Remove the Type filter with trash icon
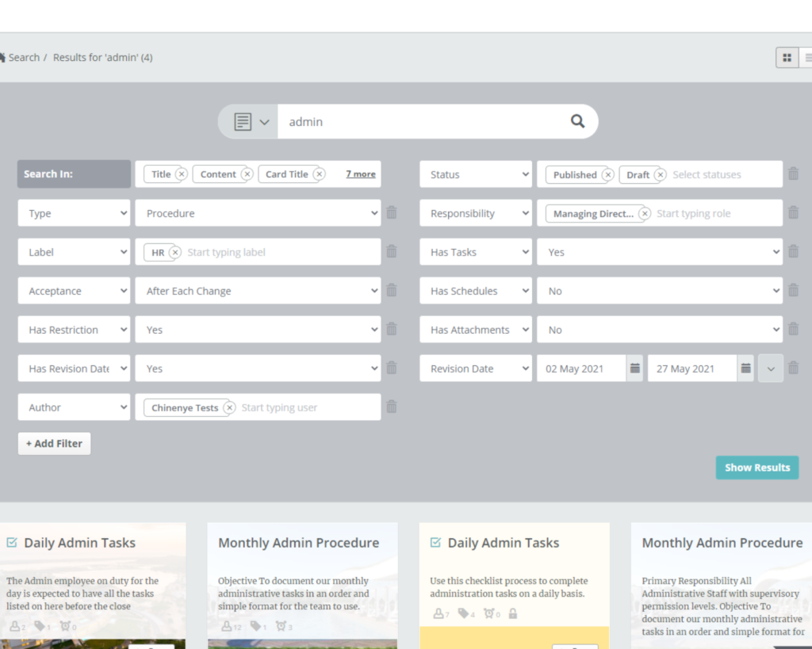The image size is (812, 649). point(391,212)
